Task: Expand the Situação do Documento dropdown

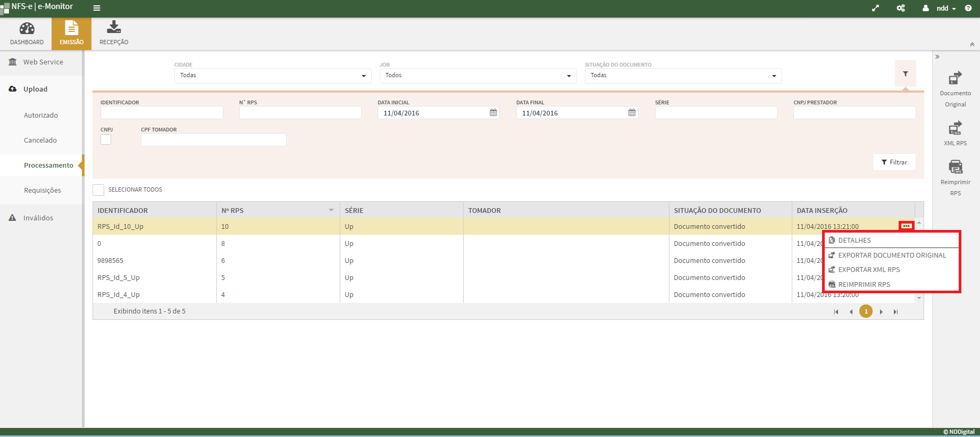Action: [x=683, y=76]
